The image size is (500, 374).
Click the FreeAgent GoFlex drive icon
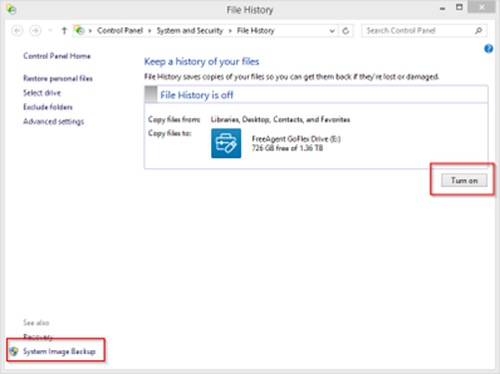[x=226, y=143]
